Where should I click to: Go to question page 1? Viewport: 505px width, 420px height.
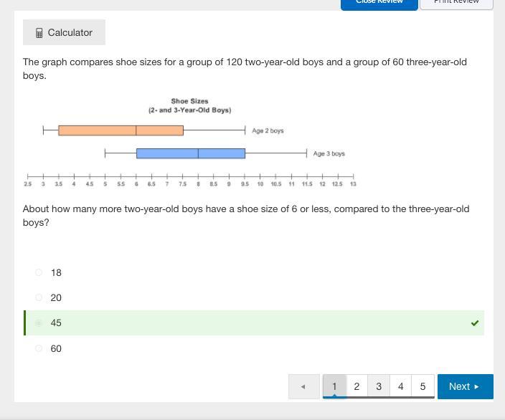(x=334, y=386)
